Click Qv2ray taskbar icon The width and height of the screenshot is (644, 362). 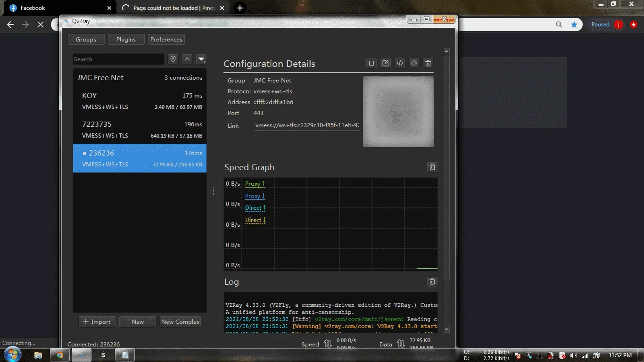click(81, 355)
